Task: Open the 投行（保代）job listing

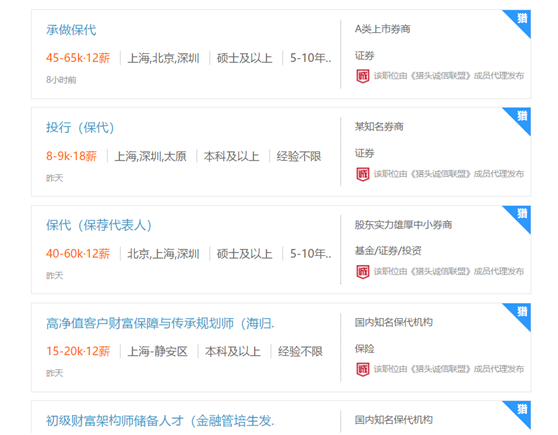Action: point(80,127)
